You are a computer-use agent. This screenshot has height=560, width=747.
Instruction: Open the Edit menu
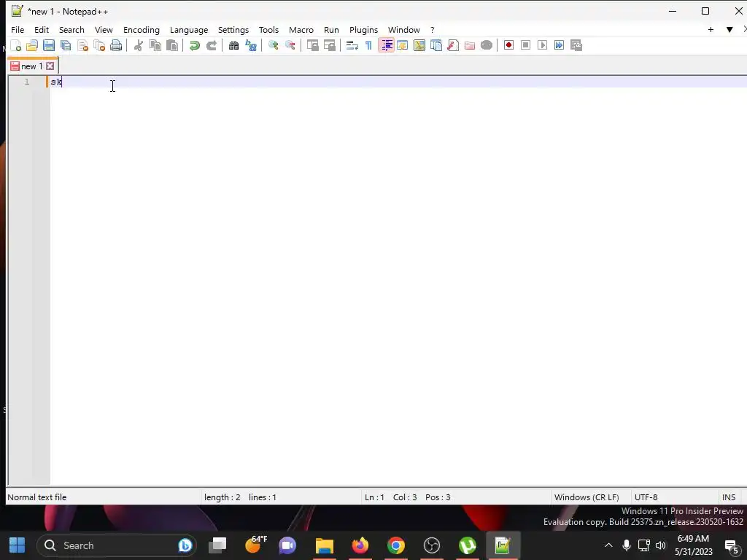tap(42, 29)
